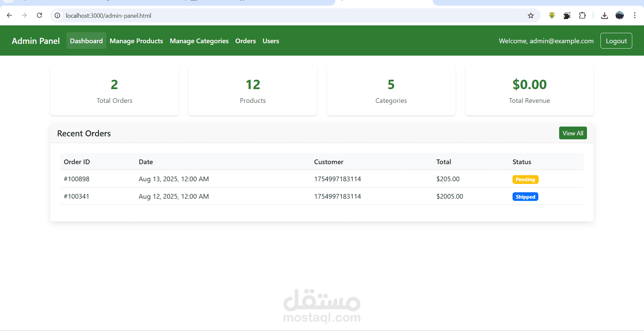
Task: Click the Customer column header
Action: tap(329, 162)
